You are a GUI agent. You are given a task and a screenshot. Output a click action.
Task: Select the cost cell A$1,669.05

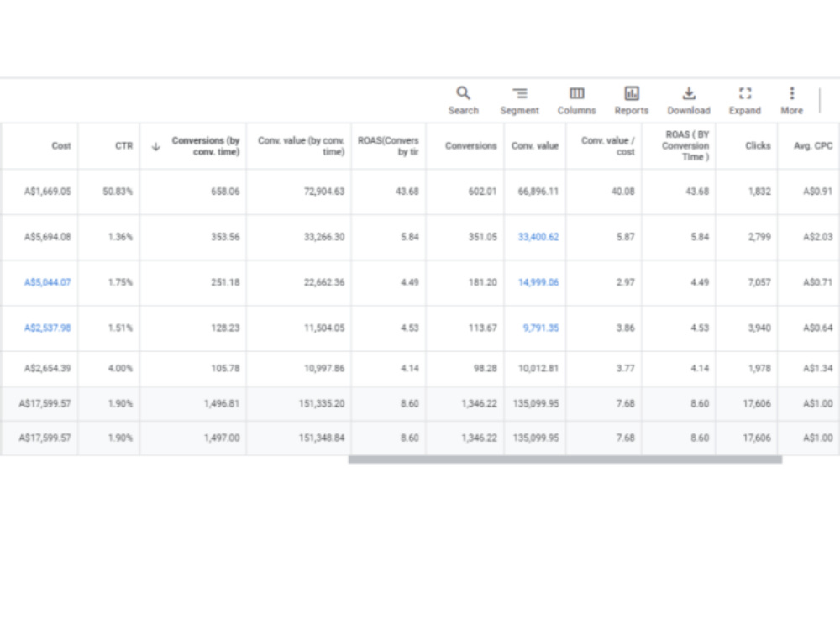47,192
